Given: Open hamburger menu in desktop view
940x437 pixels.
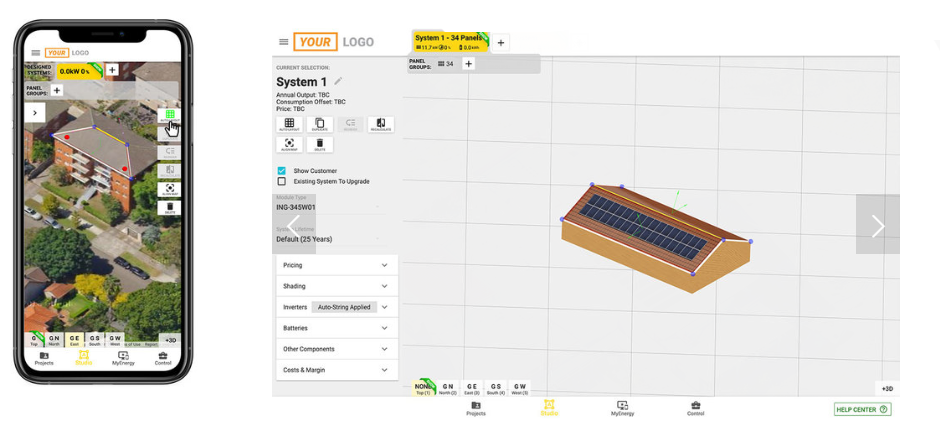Looking at the screenshot, I should [284, 42].
